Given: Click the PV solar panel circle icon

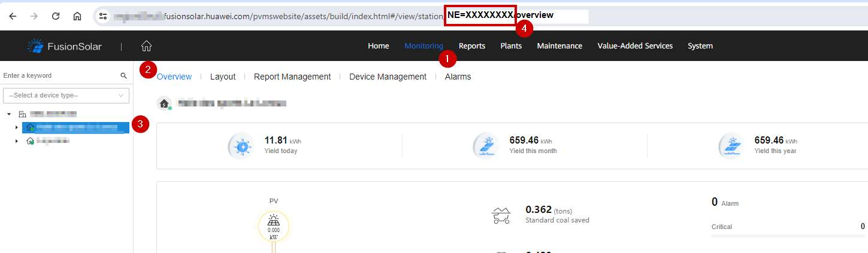Looking at the screenshot, I should tap(273, 225).
